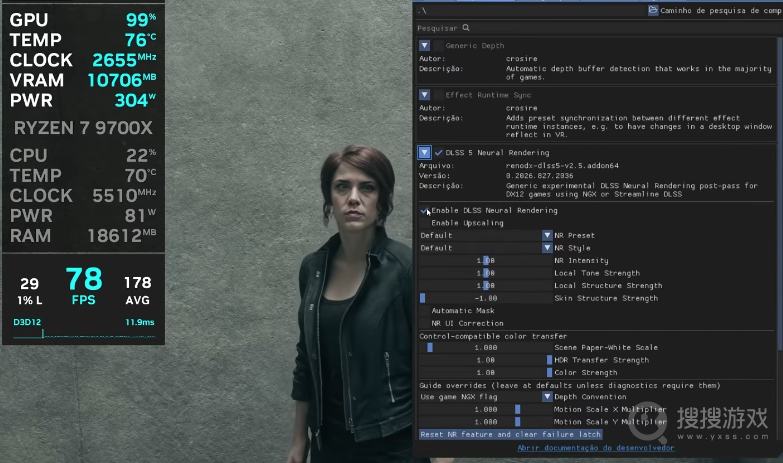Click Reset NR feature and clear failure latch
Viewport: 783px width, 463px height.
[x=510, y=435]
